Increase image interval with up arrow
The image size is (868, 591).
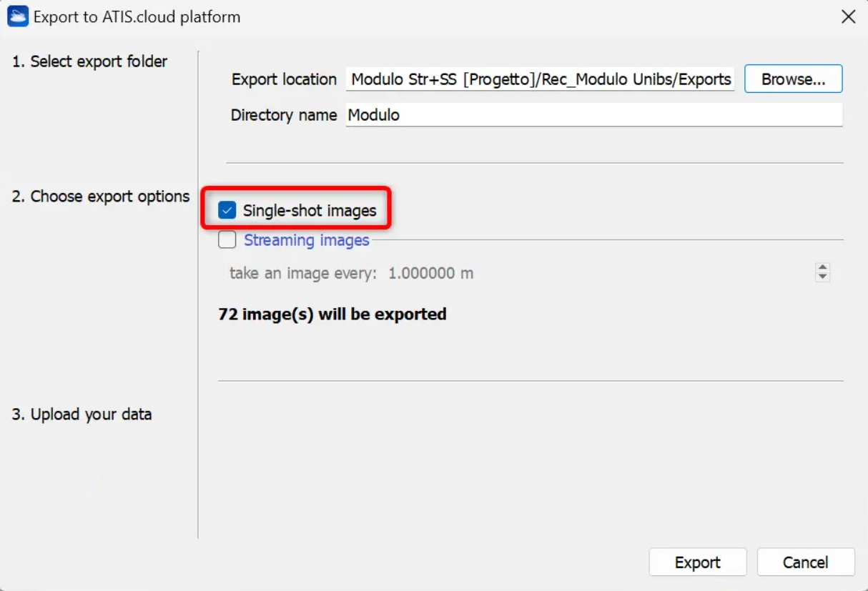coord(823,268)
